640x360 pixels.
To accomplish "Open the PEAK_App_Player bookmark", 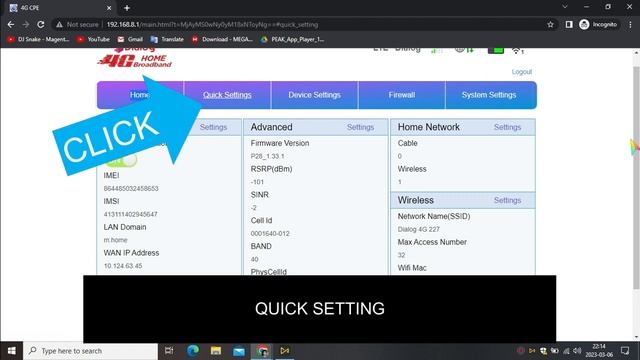I will click(292, 40).
